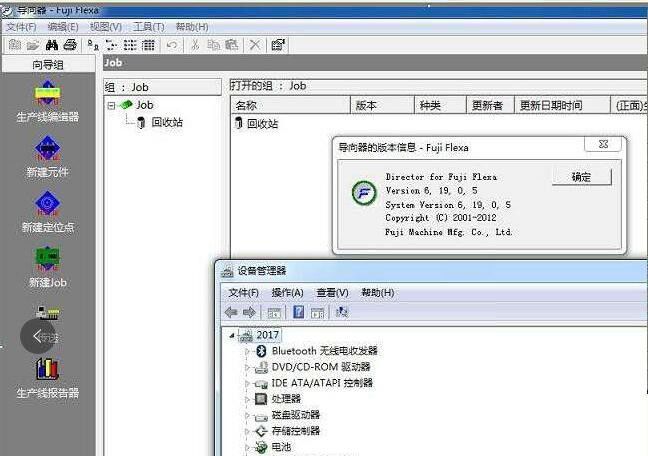Open the 视图(V) menu
This screenshot has height=456, width=648.
coord(105,27)
